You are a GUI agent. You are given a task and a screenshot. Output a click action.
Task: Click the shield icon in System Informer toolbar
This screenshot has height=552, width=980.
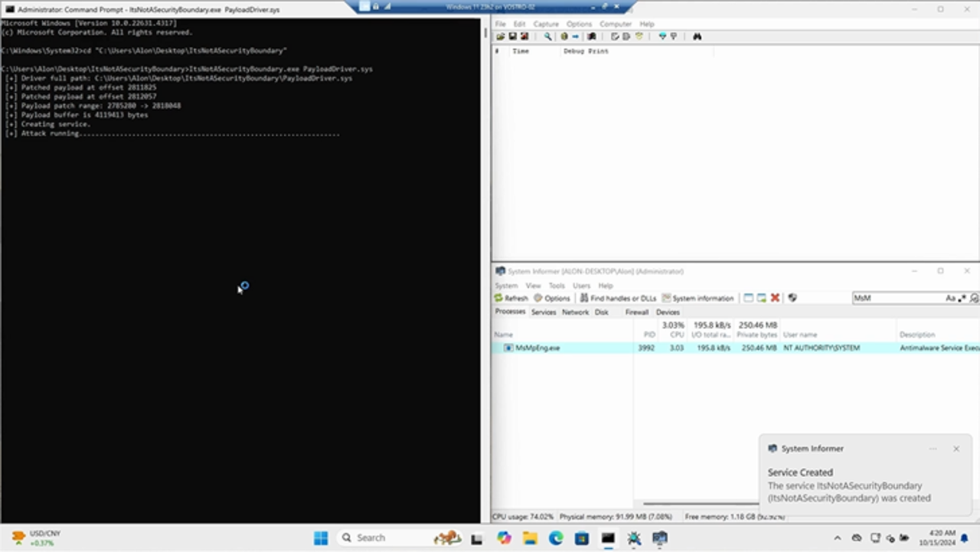click(x=792, y=298)
